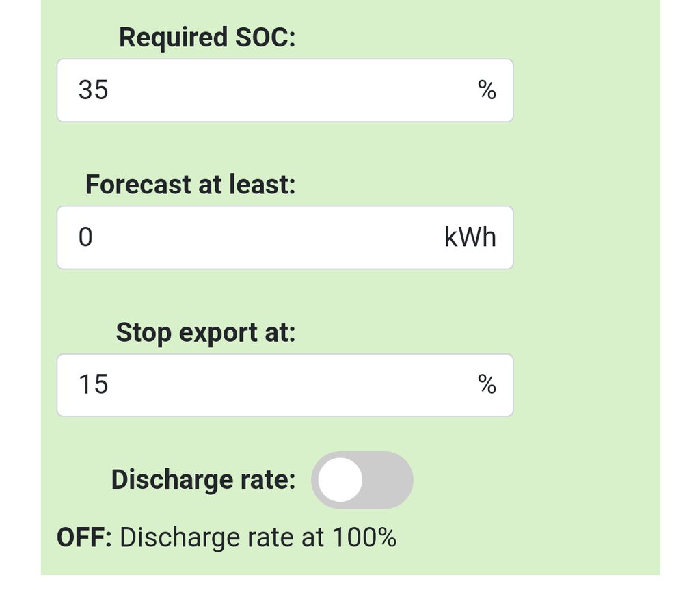700x590 pixels.
Task: Click the % unit in Required SOC field
Action: pyautogui.click(x=487, y=90)
